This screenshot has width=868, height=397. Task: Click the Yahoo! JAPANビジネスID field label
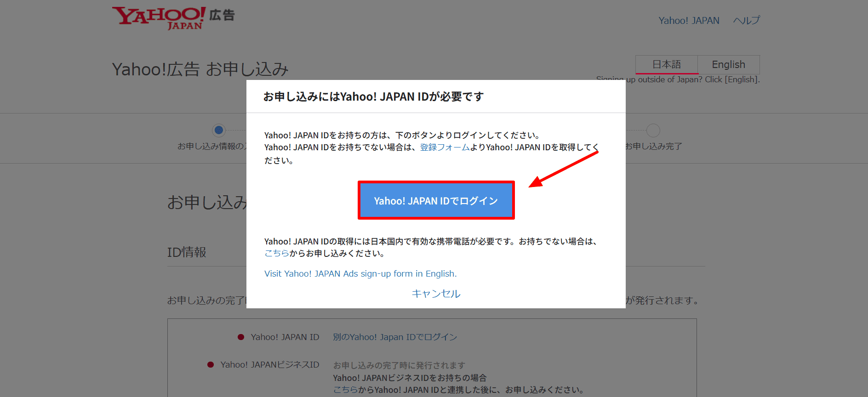270,364
